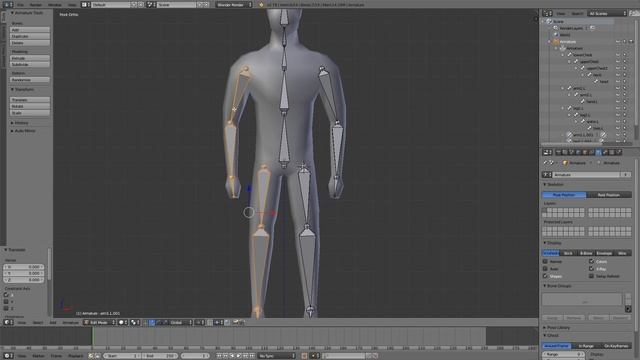Click the info editor type icon at top-left
Image resolution: width=640 pixels, height=360 pixels.
coord(8,4)
